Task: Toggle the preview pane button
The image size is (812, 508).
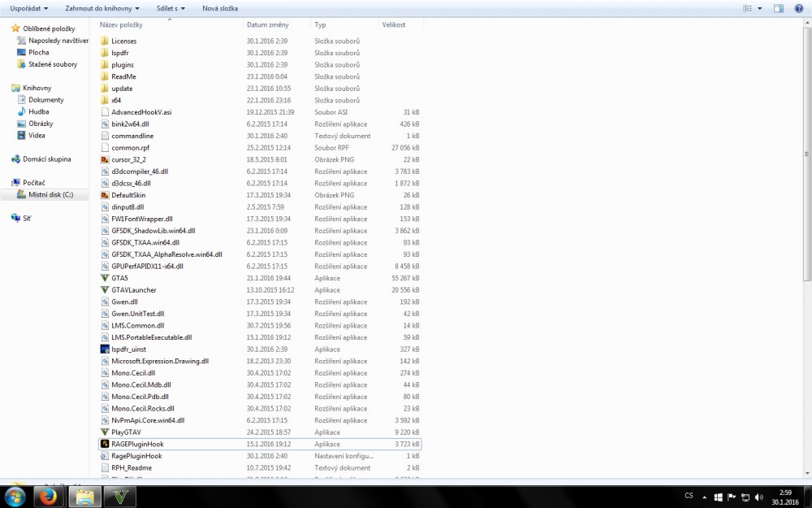Action: point(779,8)
